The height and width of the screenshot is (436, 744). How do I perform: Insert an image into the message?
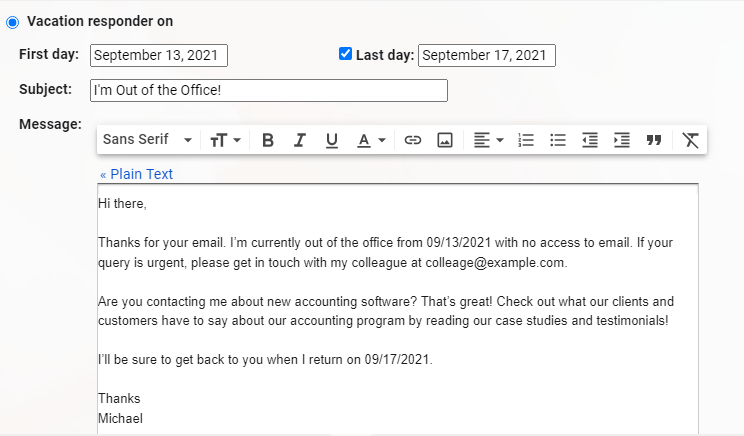tap(445, 140)
